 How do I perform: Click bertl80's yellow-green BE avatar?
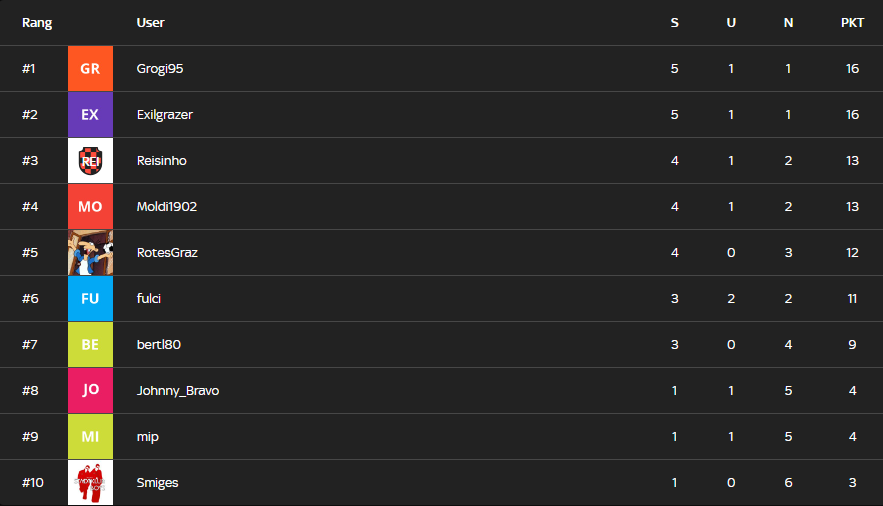(x=90, y=344)
